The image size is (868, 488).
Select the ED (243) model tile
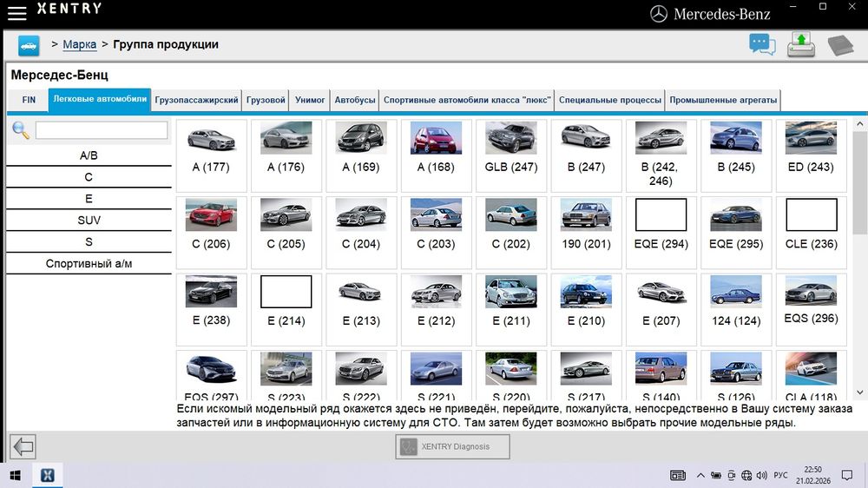coord(811,155)
